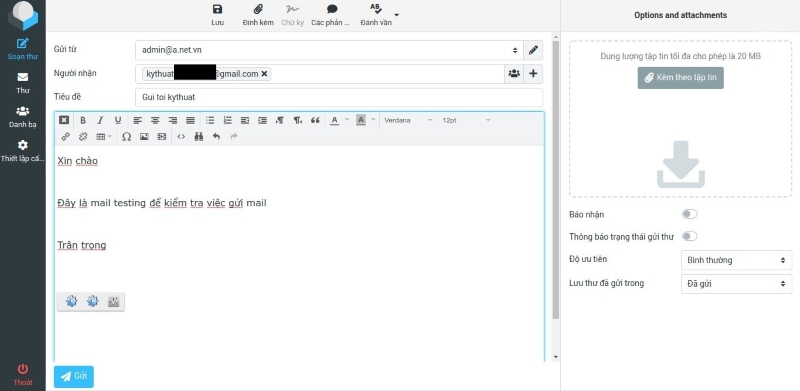800x391 pixels.
Task: Toggle the Báo nhận read receipt switch
Action: point(689,214)
